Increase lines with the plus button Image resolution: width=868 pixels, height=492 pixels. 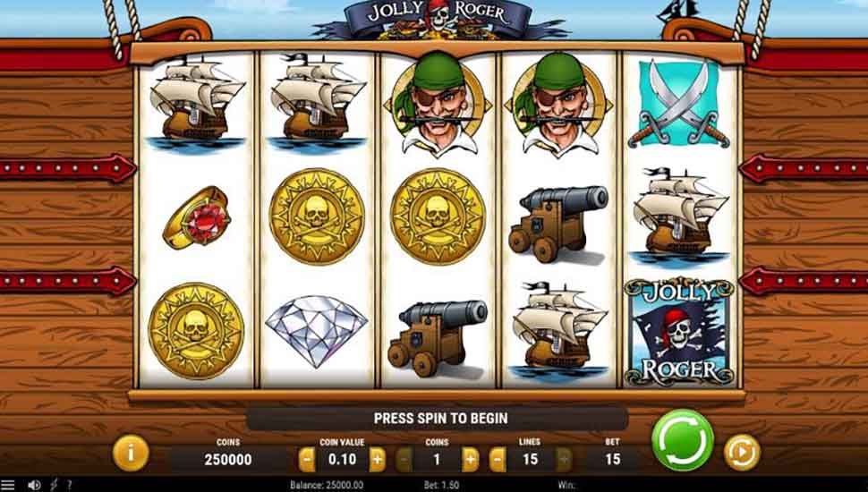tap(565, 459)
